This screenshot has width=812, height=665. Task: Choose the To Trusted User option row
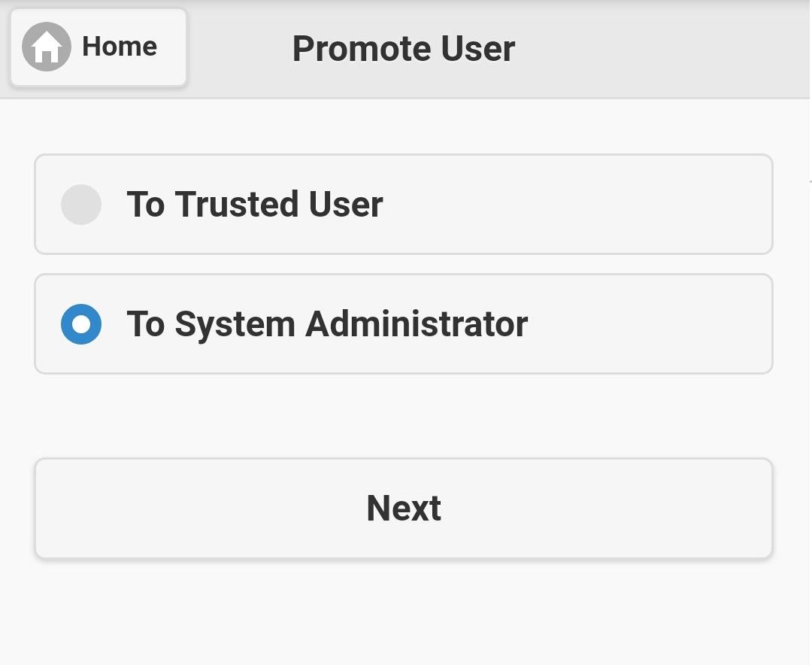[x=404, y=205]
